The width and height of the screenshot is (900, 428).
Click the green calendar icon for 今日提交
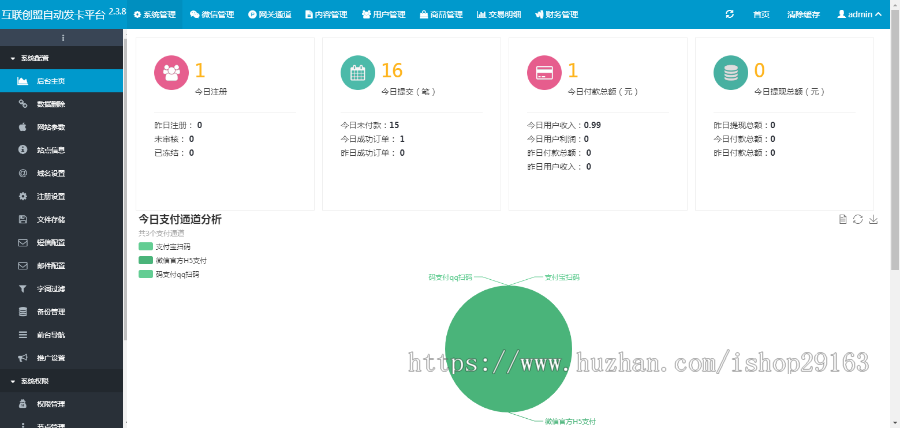coord(357,73)
